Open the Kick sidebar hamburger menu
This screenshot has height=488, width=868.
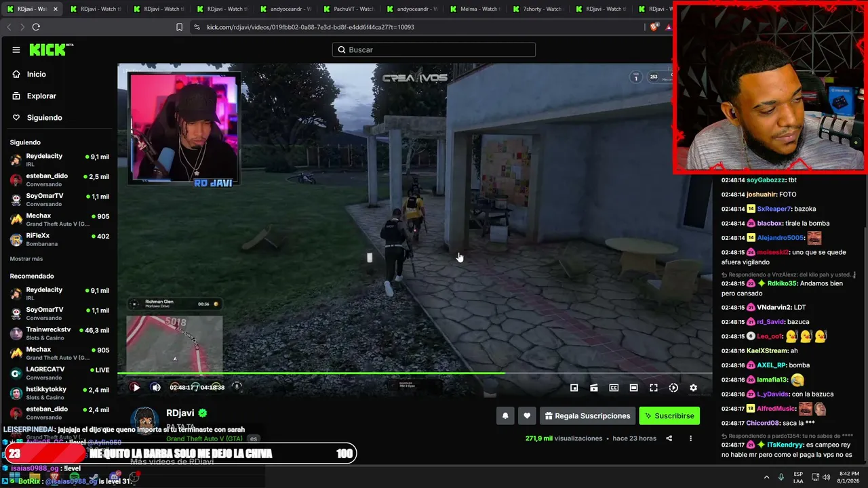click(x=16, y=49)
